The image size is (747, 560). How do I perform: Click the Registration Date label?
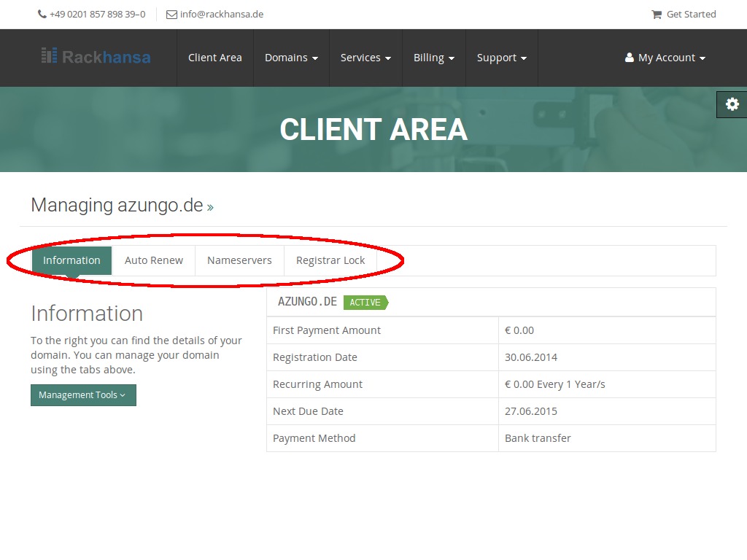[315, 357]
